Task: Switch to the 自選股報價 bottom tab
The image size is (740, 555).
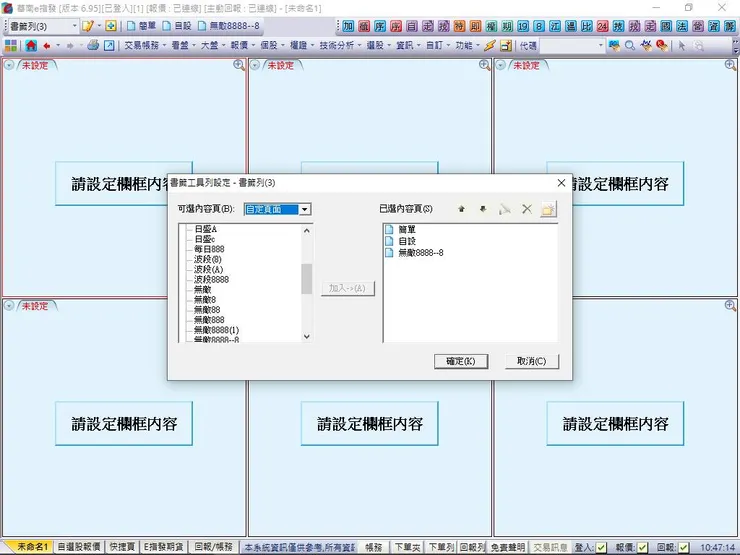Action: (x=79, y=547)
